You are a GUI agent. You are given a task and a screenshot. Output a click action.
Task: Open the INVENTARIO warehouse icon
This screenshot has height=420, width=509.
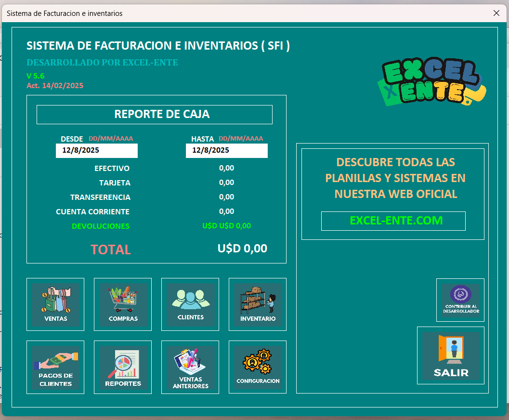click(257, 303)
